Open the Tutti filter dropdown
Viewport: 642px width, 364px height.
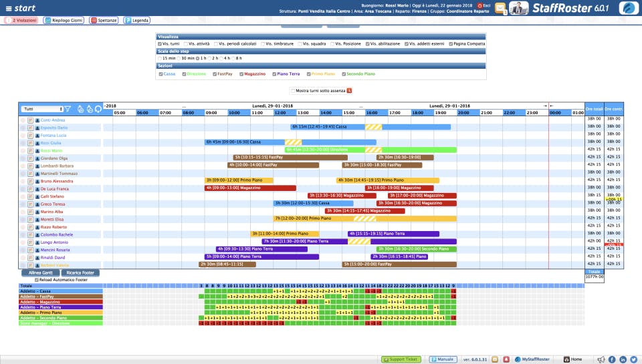click(43, 109)
